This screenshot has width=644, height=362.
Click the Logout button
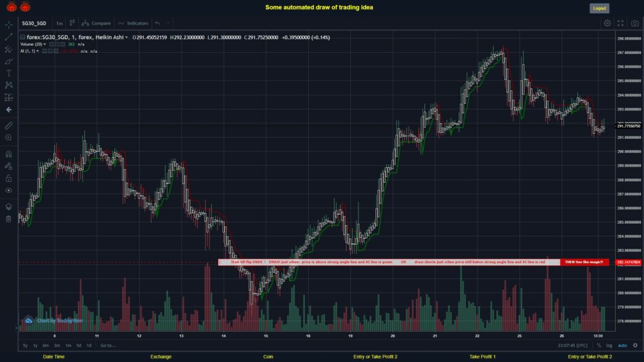pyautogui.click(x=599, y=8)
